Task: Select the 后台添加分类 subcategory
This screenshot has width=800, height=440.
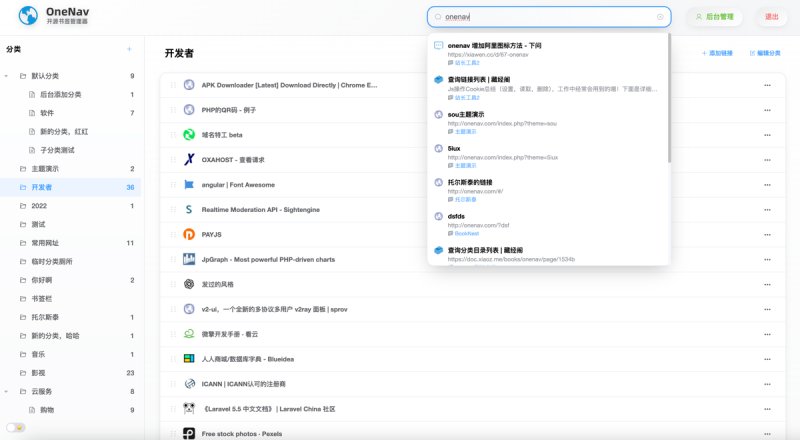Action: tap(61, 94)
